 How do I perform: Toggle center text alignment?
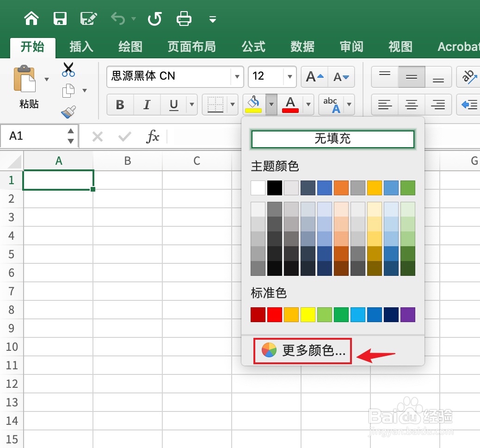412,105
